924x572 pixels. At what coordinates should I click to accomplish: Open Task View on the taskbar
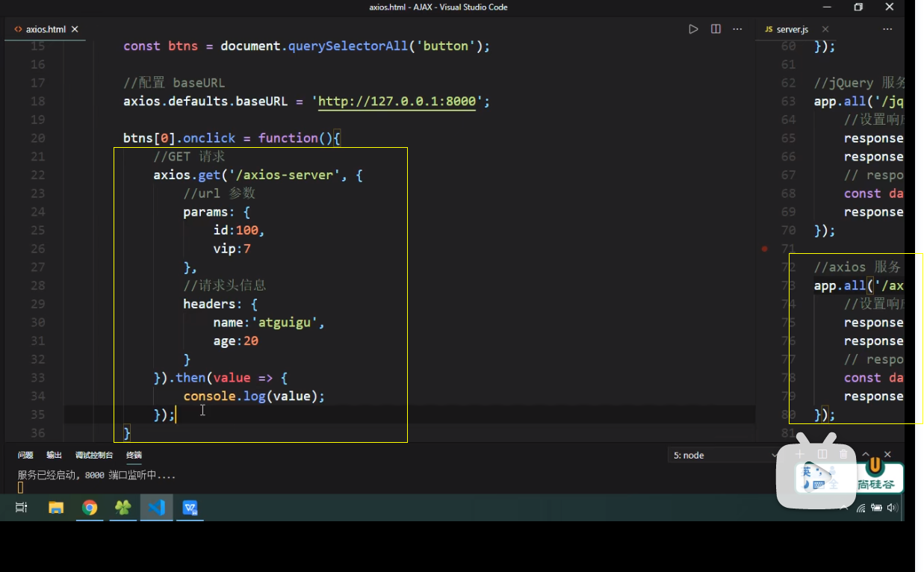pyautogui.click(x=22, y=508)
